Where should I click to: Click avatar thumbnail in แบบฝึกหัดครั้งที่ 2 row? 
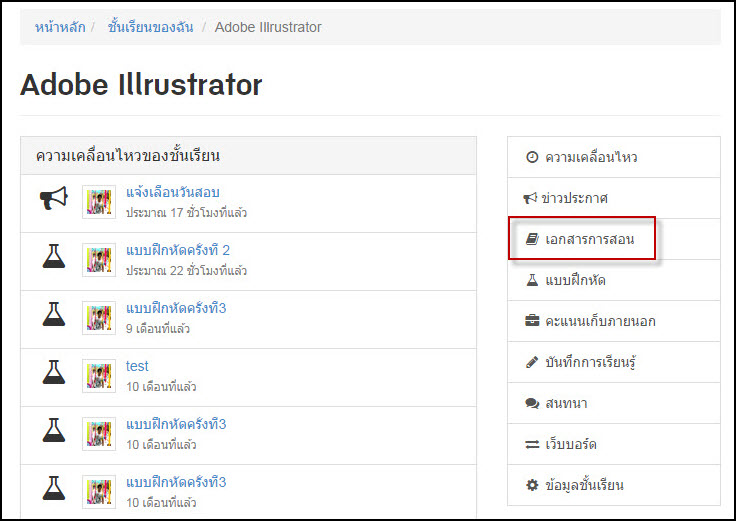[99, 260]
